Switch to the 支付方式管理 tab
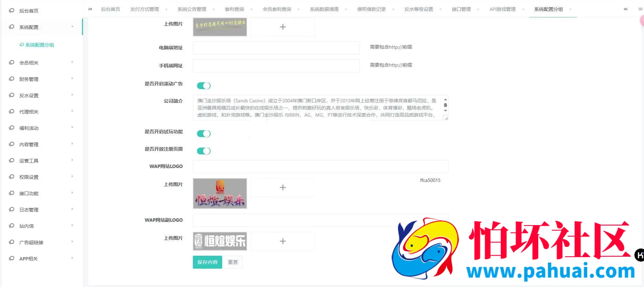 coord(145,9)
